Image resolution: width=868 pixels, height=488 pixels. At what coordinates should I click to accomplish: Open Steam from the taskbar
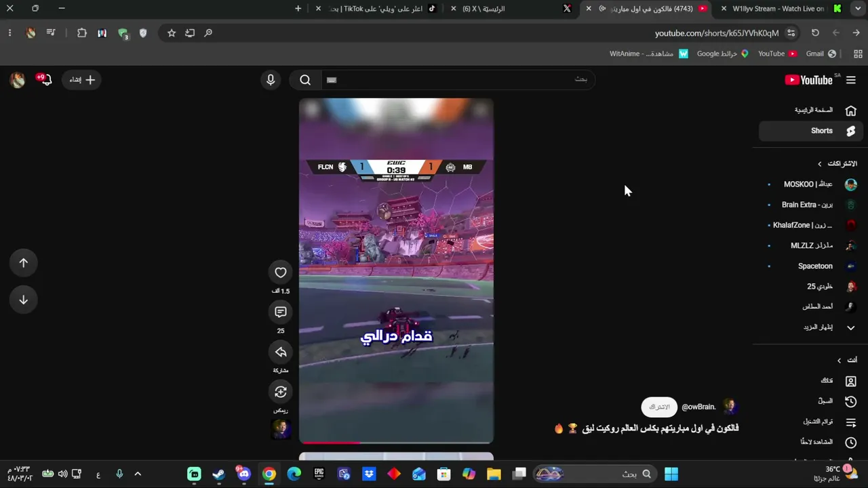tap(219, 474)
